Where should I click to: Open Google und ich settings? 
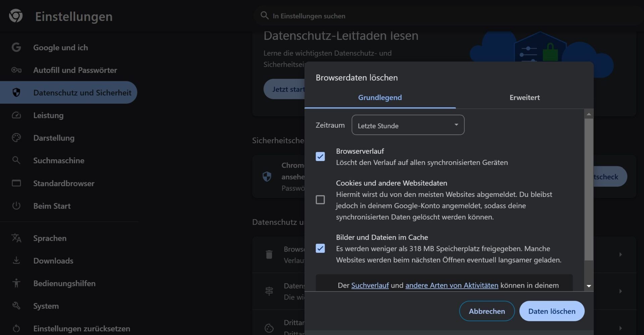click(60, 48)
